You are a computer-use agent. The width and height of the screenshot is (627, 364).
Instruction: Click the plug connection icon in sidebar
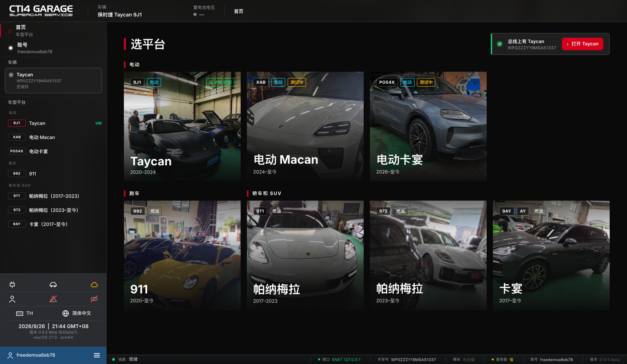point(12,284)
